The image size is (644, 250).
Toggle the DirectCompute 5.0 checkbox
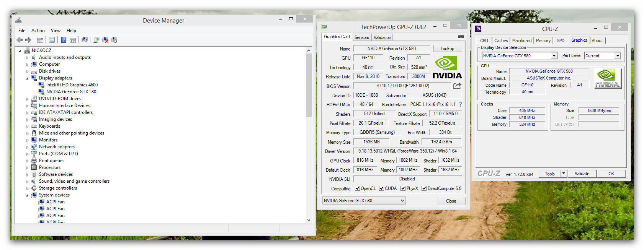click(x=424, y=188)
